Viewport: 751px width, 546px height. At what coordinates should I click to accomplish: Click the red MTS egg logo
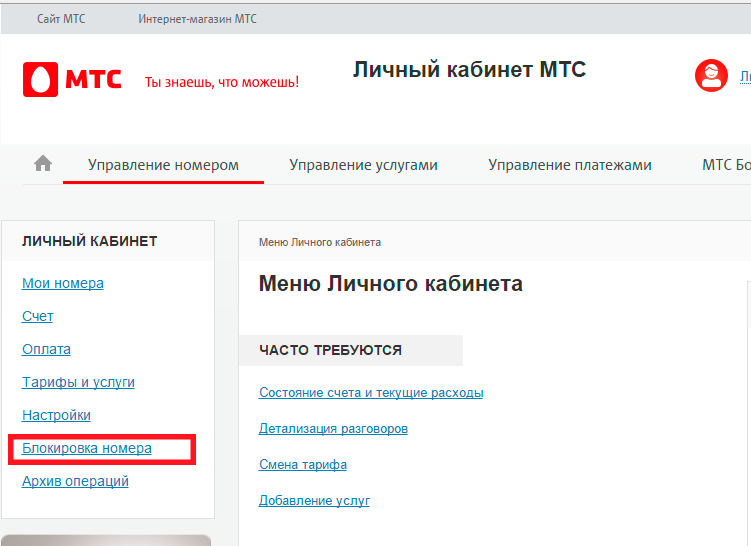pos(41,79)
